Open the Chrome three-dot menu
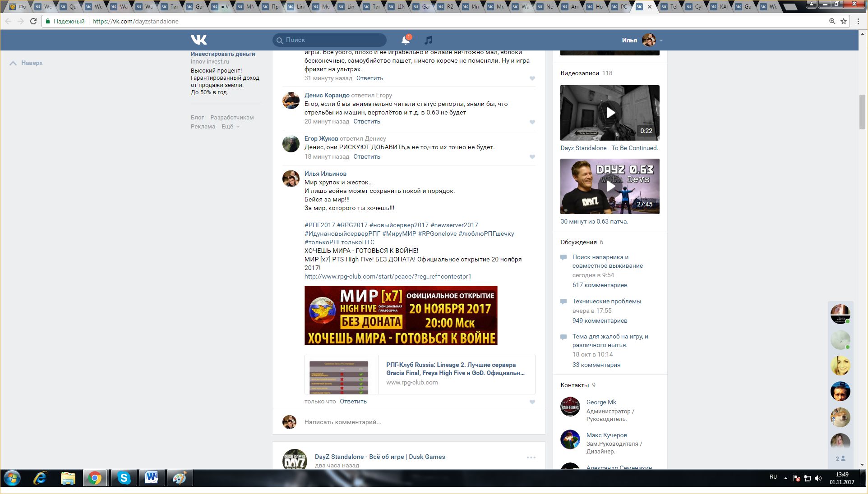 click(858, 21)
